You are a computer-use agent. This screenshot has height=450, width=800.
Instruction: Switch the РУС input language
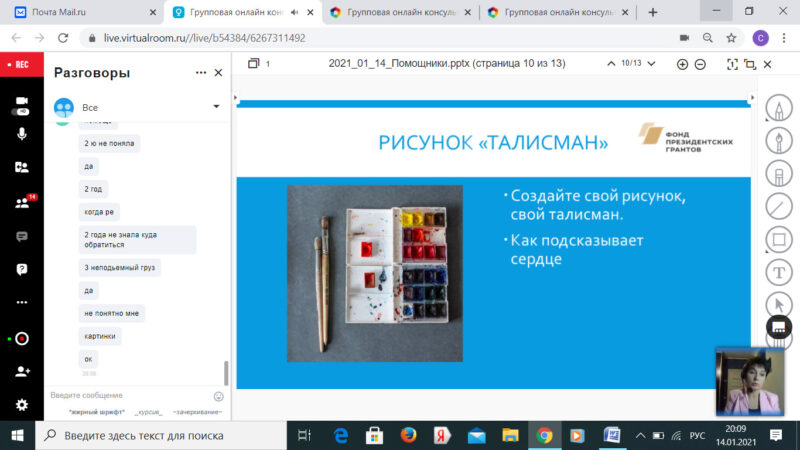click(697, 436)
